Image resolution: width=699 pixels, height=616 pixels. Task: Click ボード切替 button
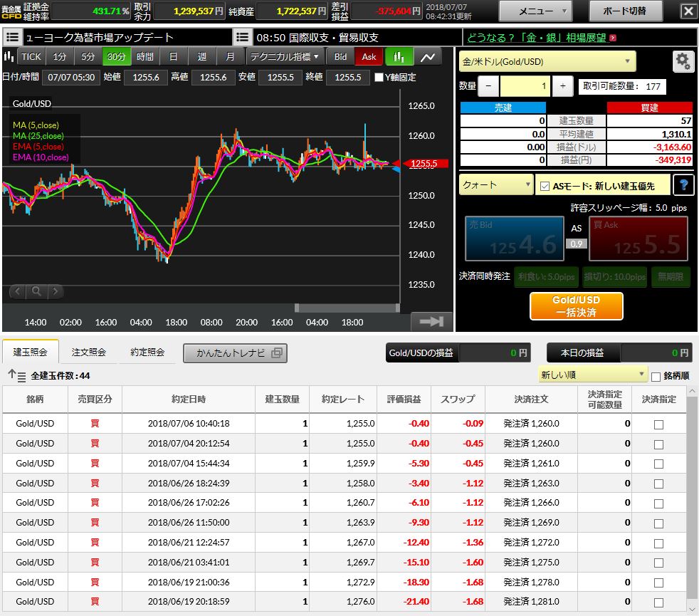pyautogui.click(x=626, y=11)
